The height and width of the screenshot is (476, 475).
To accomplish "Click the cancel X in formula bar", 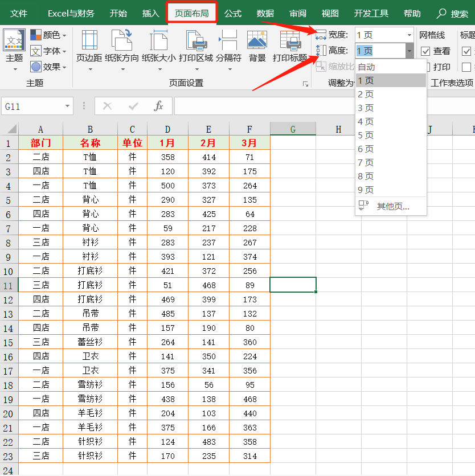I will click(x=107, y=106).
